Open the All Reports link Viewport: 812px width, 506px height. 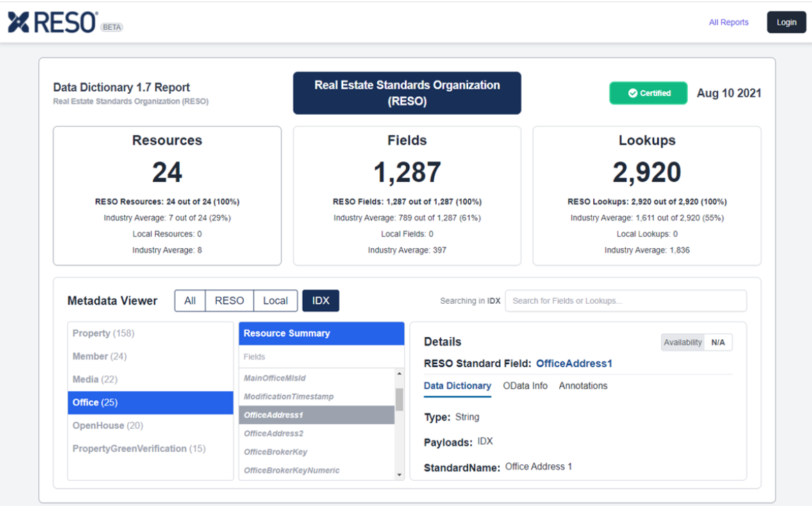click(728, 22)
